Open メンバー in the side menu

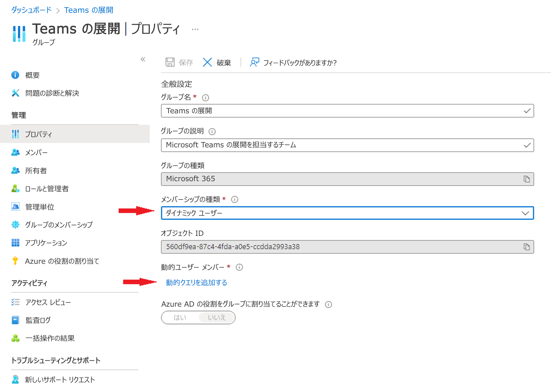[x=36, y=152]
